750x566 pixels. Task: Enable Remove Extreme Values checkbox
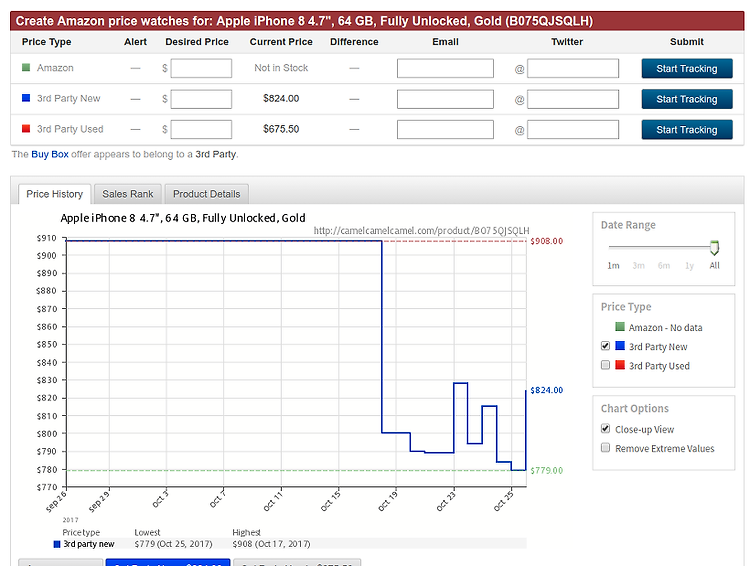pyautogui.click(x=606, y=448)
